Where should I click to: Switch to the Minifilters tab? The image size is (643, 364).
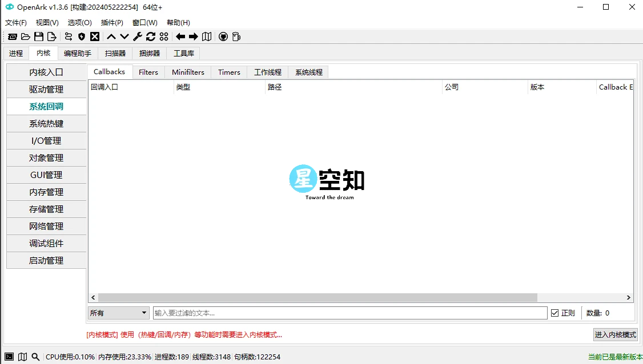click(188, 72)
